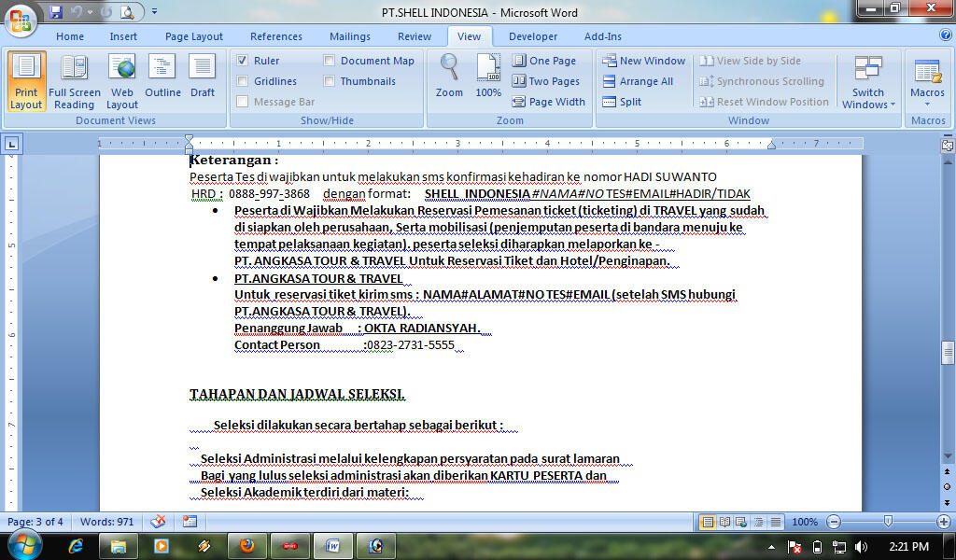Open the Page Layout tab
The image size is (956, 560).
click(194, 36)
